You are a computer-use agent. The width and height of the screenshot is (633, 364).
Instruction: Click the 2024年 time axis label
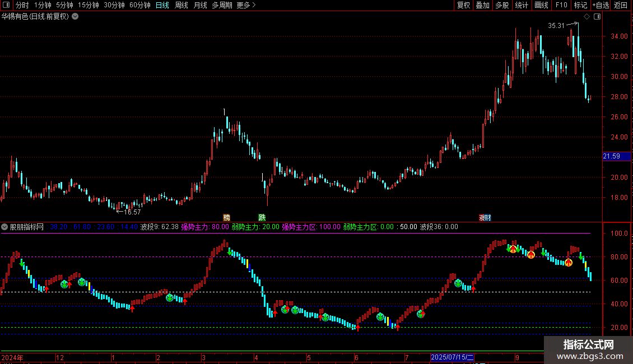point(12,357)
